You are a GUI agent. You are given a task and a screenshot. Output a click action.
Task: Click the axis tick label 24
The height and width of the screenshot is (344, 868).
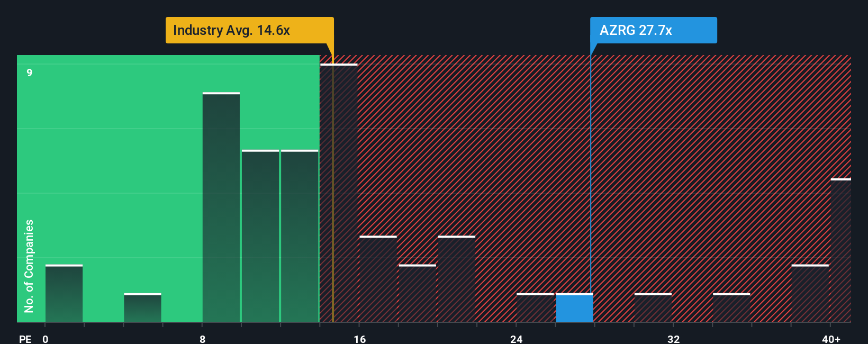(517, 339)
